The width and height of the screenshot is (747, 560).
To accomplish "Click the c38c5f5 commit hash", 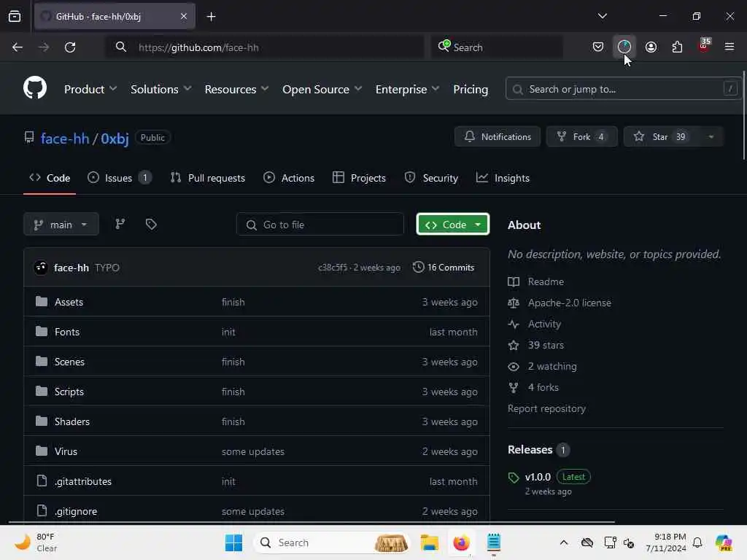I will point(333,268).
